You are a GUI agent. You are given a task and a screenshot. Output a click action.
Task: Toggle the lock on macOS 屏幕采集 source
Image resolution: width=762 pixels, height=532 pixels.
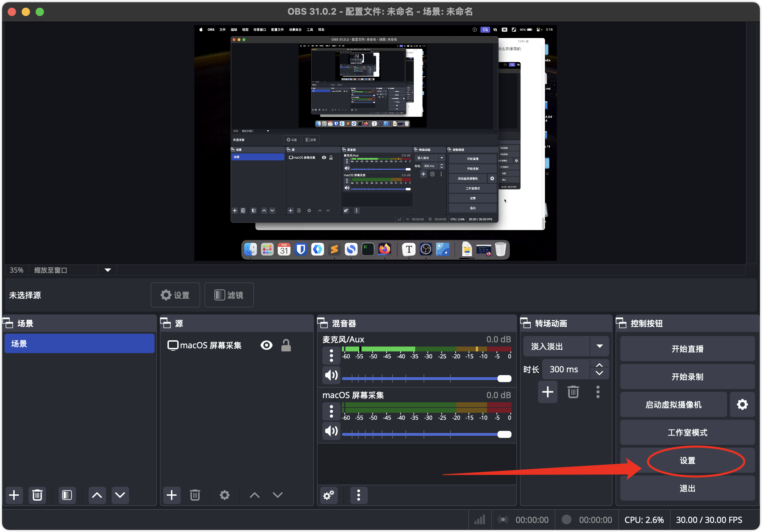(286, 345)
